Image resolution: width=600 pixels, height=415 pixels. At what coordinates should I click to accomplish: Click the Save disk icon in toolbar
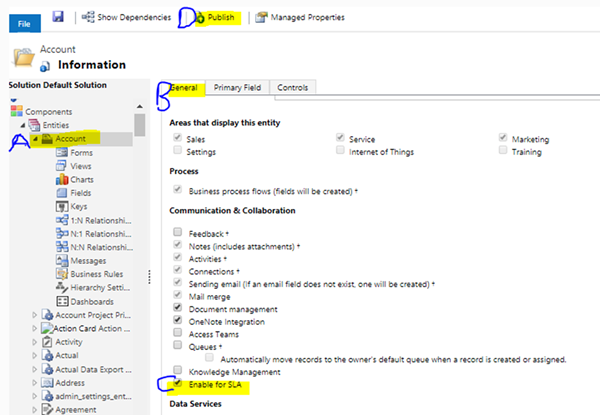tap(58, 17)
